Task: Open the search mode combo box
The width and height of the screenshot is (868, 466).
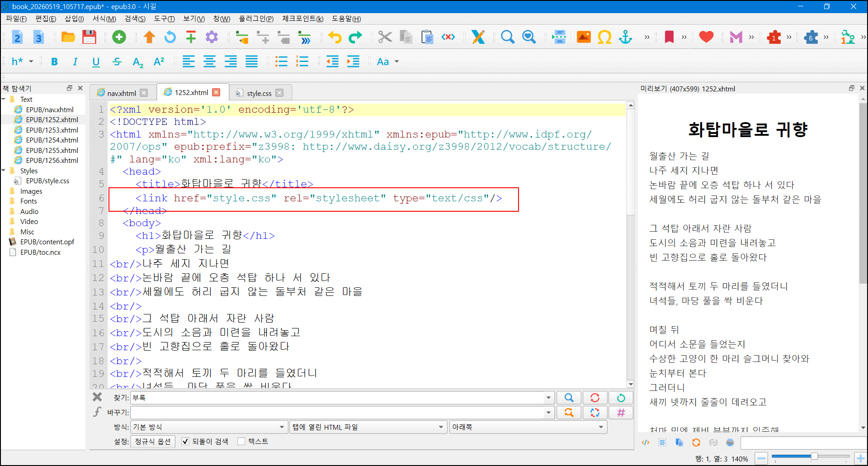Action: click(x=208, y=427)
